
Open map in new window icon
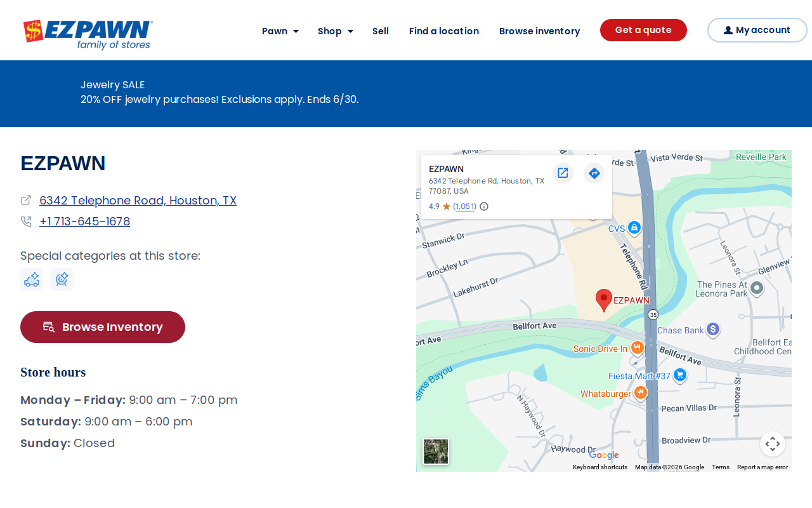(x=563, y=173)
